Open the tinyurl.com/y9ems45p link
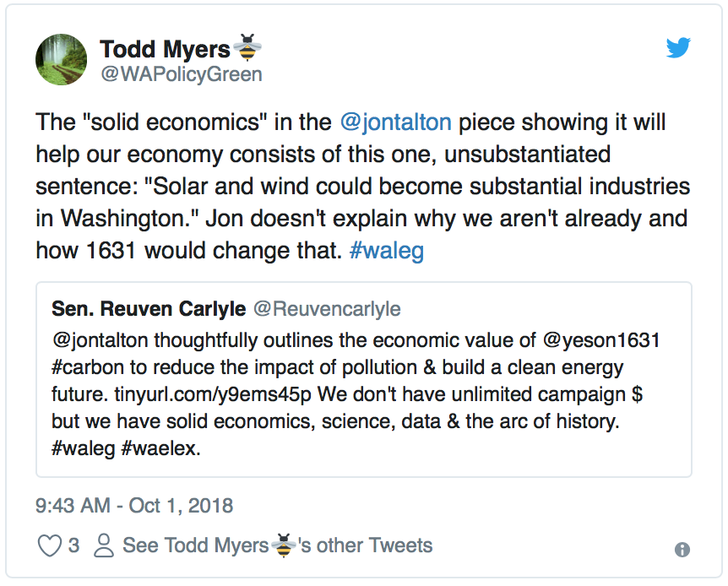 (x=213, y=394)
